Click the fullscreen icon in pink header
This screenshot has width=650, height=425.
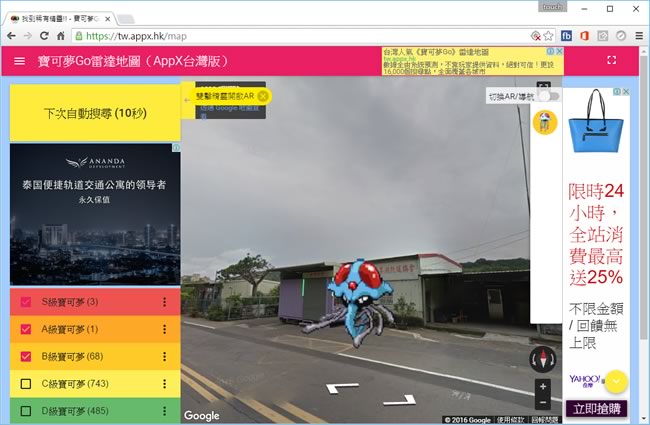click(611, 60)
